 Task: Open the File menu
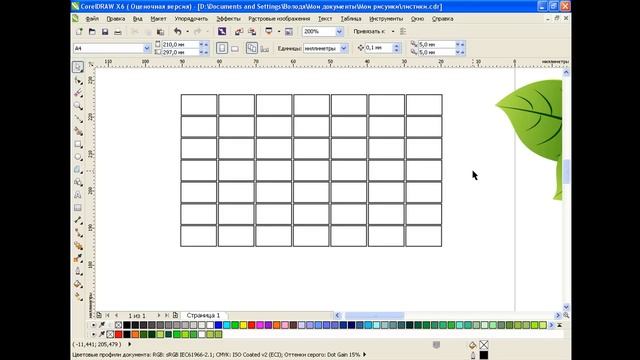tap(92, 19)
